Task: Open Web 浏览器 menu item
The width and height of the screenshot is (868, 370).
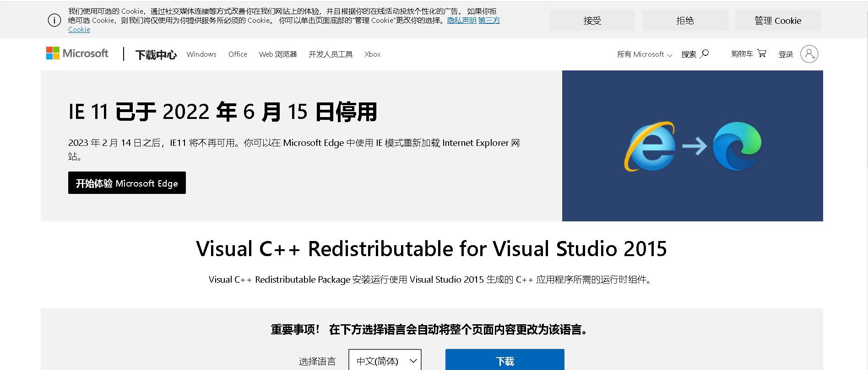Action: (x=278, y=54)
